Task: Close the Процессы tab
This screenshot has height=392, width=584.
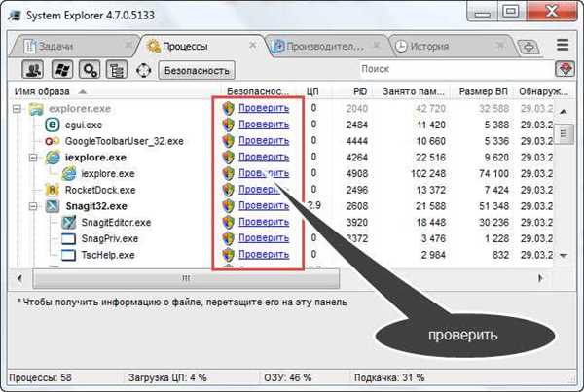Action: click(252, 45)
